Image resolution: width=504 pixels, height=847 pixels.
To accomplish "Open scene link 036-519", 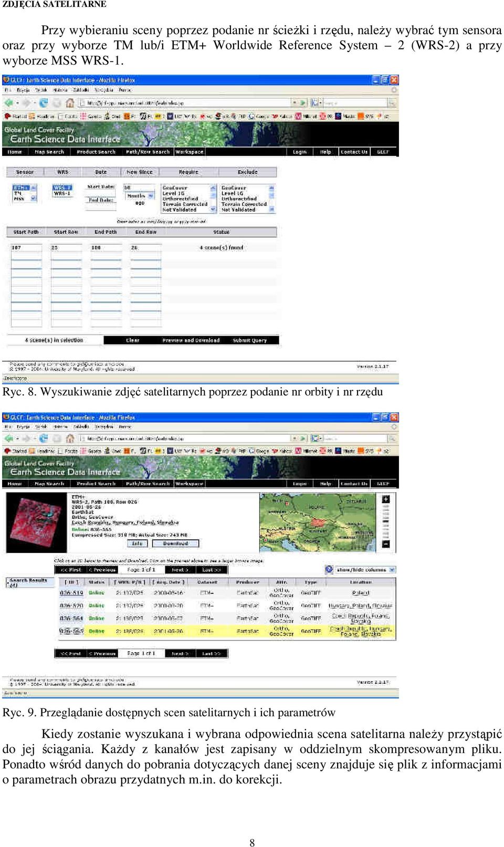I will coord(71,593).
